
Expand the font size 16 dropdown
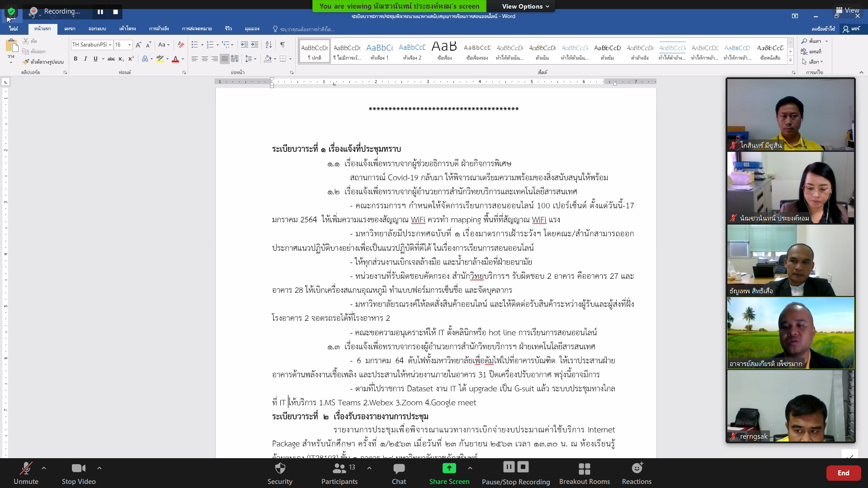(x=129, y=45)
